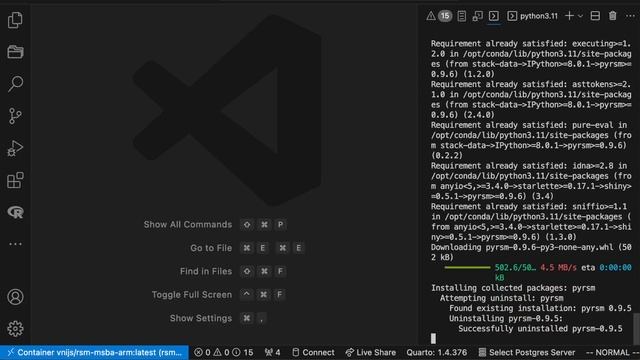Viewport: 640px width, 360px height.
Task: Click the Toggle Full Screen label
Action: click(191, 294)
